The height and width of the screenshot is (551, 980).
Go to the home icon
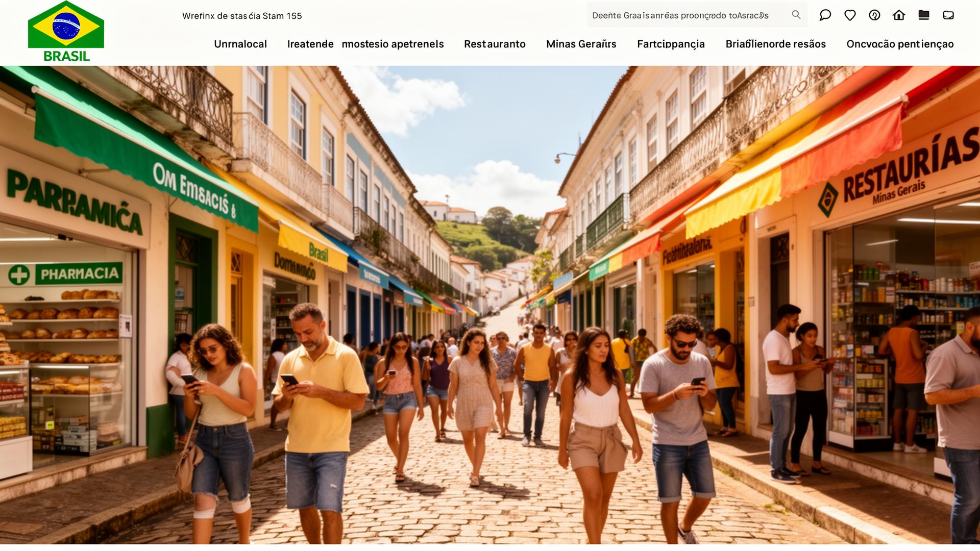coord(899,15)
